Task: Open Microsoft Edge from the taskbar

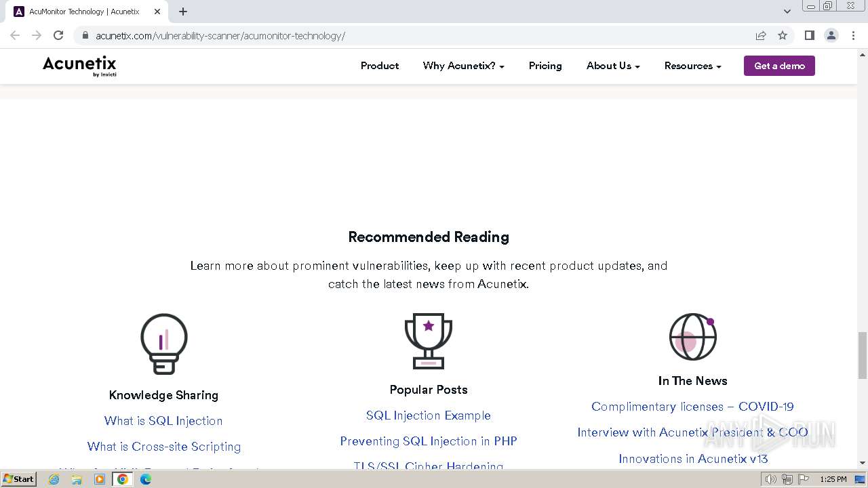Action: [x=146, y=479]
